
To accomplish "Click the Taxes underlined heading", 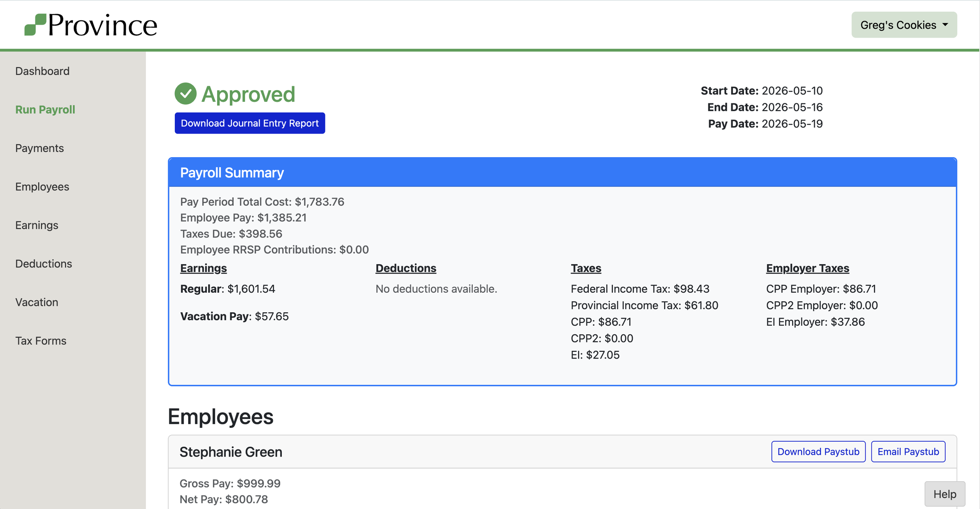I will (x=586, y=268).
